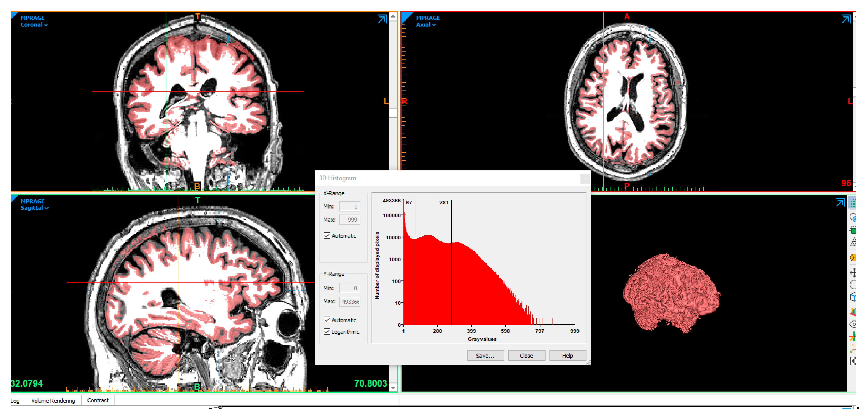
Task: Switch to the Contrast tab
Action: point(98,400)
